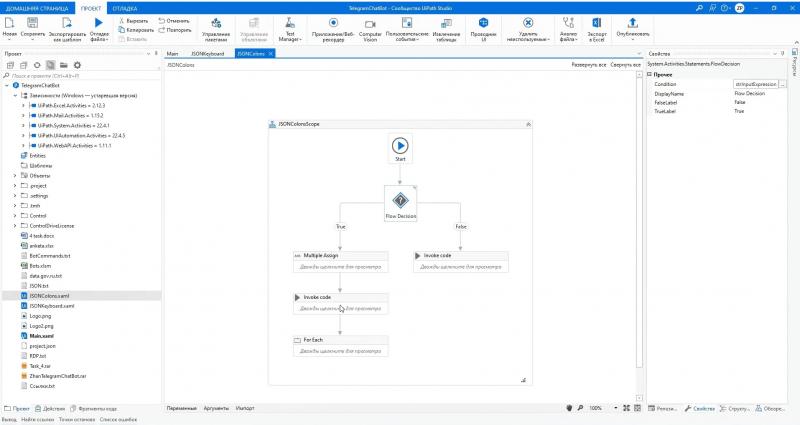Image resolution: width=800 pixels, height=425 pixels.
Task: Open User Events ribbon button
Action: point(407,29)
